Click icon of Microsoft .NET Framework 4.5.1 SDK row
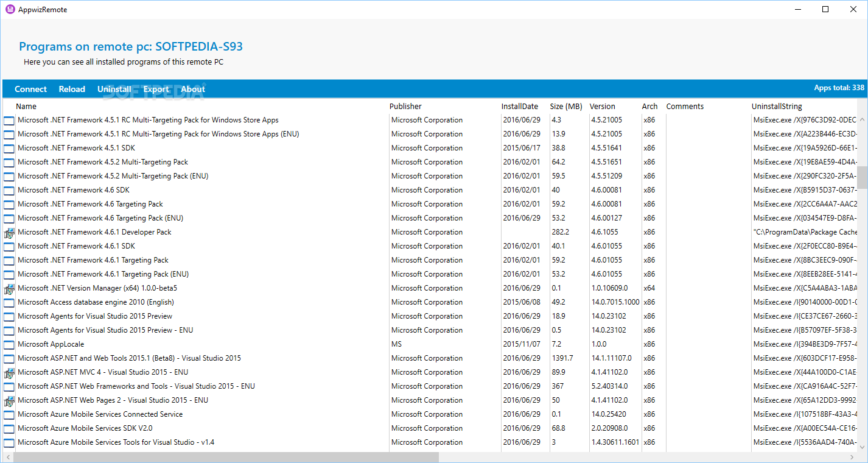Viewport: 868px width, 463px height. tap(9, 148)
